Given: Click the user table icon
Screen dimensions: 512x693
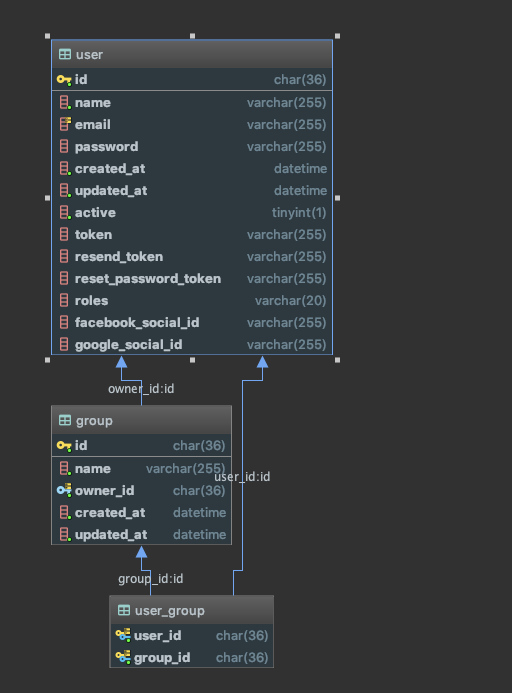Looking at the screenshot, I should click(x=65, y=54).
